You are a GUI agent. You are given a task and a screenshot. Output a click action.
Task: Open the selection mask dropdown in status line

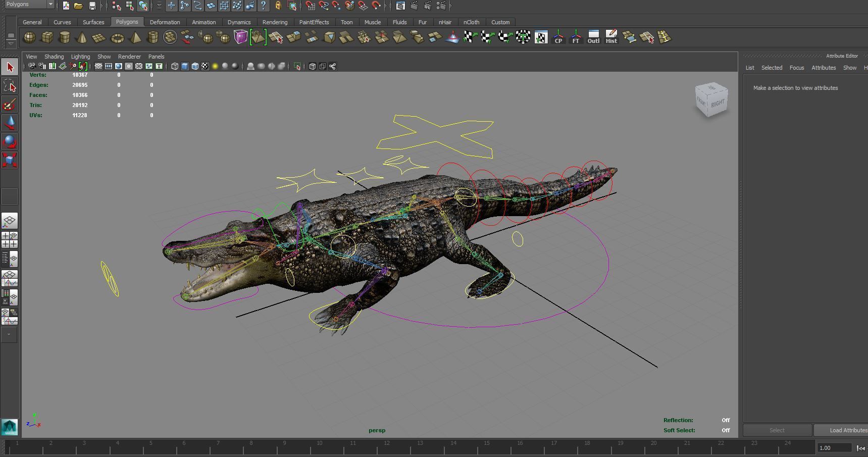tap(159, 6)
